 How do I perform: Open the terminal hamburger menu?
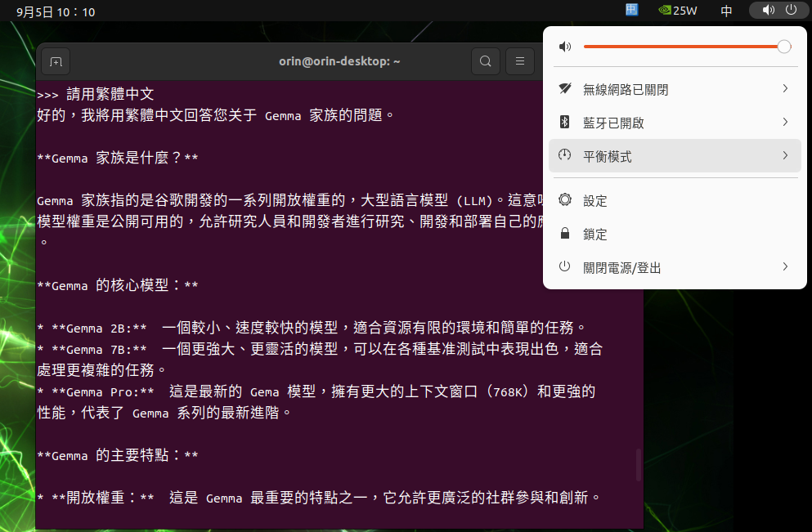pyautogui.click(x=520, y=61)
